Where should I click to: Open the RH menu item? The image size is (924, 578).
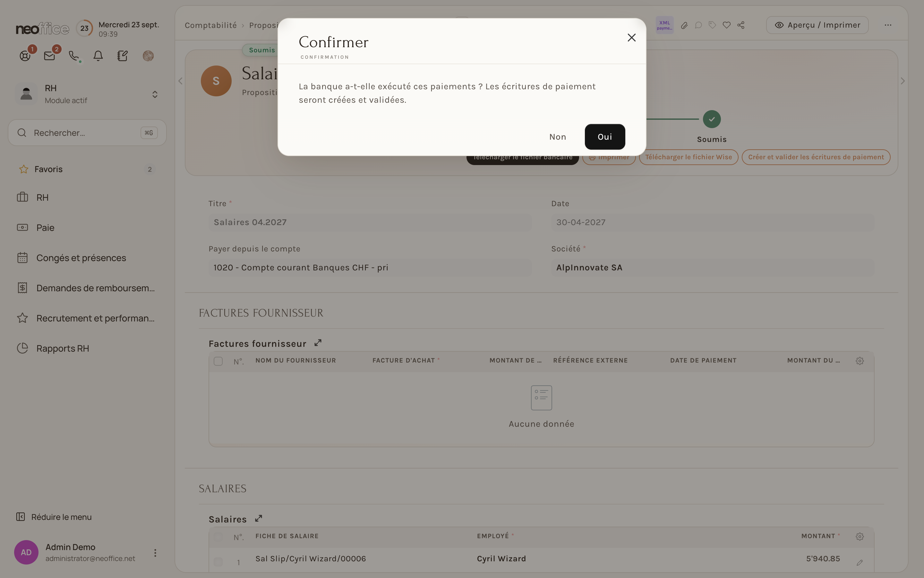[x=87, y=197]
